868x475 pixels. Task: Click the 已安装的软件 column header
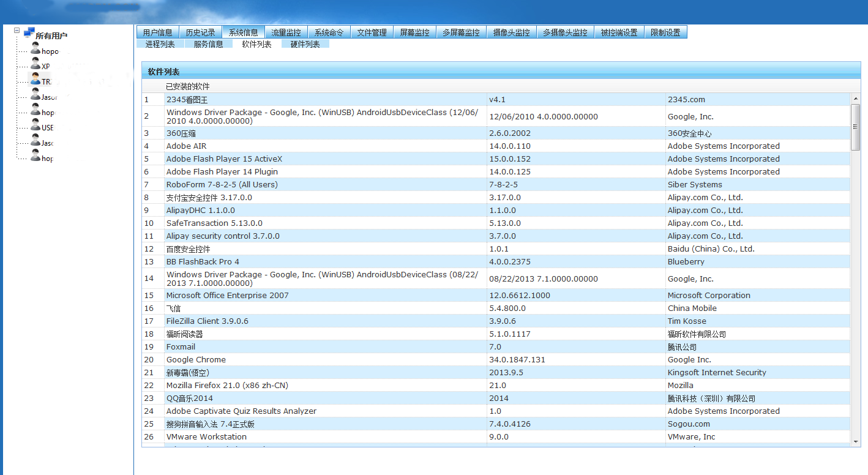pyautogui.click(x=187, y=86)
